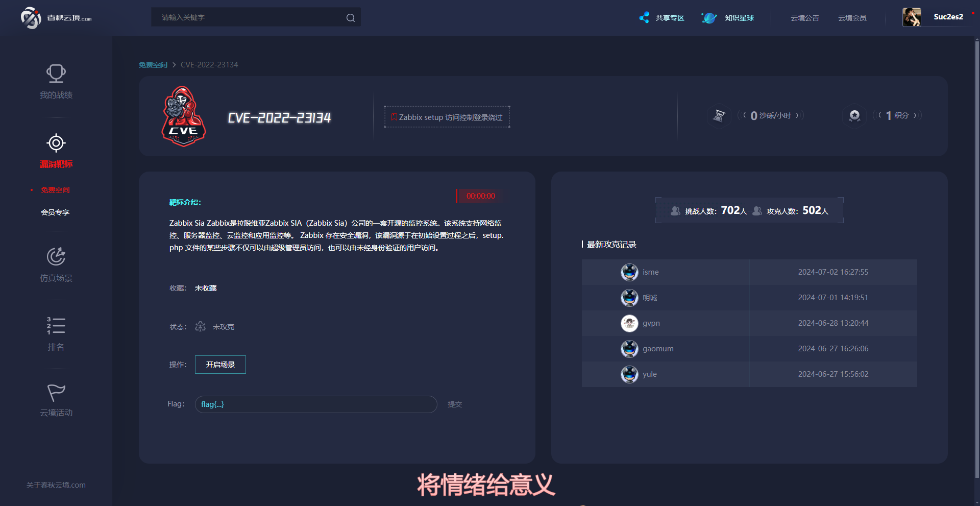980x506 pixels.
Task: Open the Suc2es2 username menu
Action: pyautogui.click(x=948, y=17)
